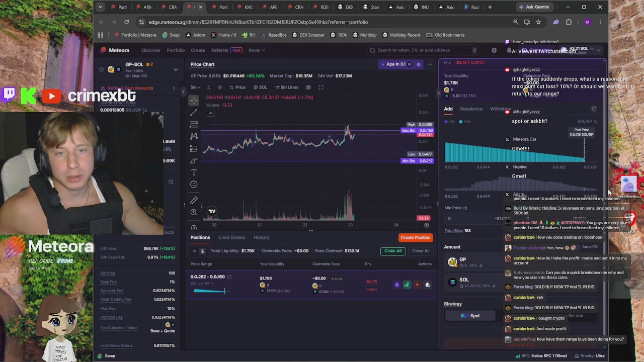This screenshot has width=644, height=362.
Task: Click the red lightning action icon
Action: click(x=417, y=285)
